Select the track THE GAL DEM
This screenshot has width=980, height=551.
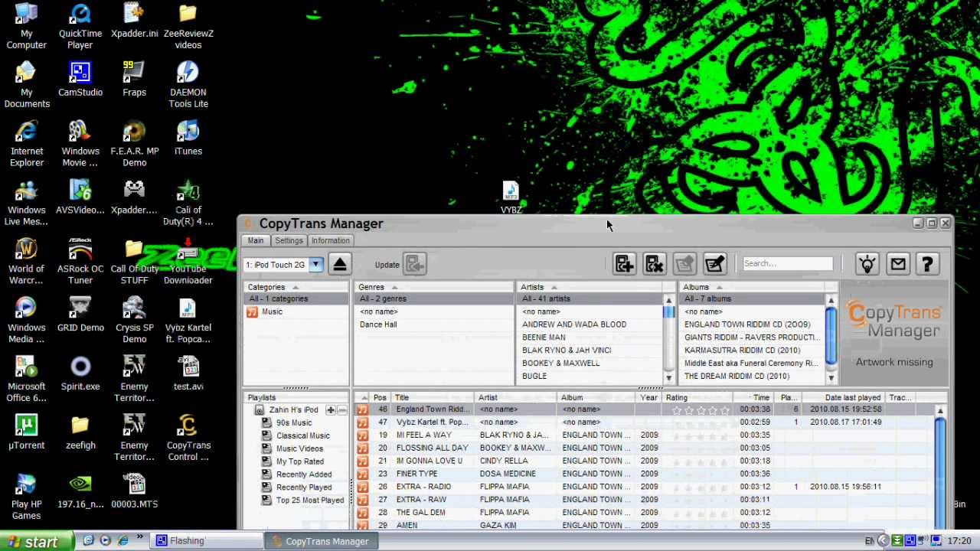pos(420,513)
